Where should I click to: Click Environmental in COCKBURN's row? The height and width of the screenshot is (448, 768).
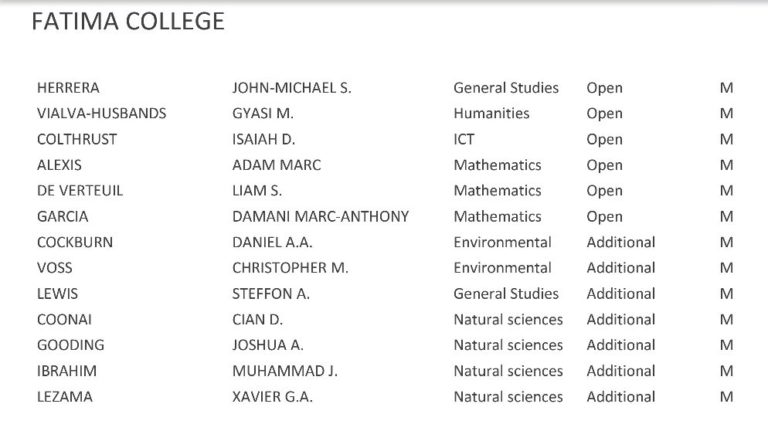pyautogui.click(x=502, y=242)
